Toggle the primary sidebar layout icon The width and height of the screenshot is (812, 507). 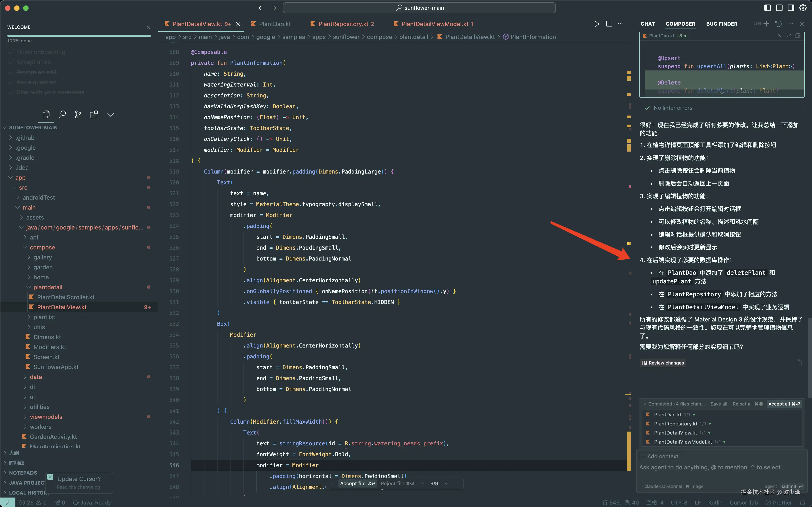[767, 8]
